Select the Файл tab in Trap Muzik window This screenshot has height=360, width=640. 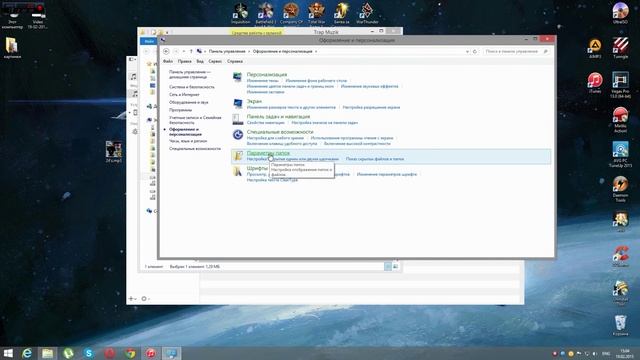tap(149, 41)
